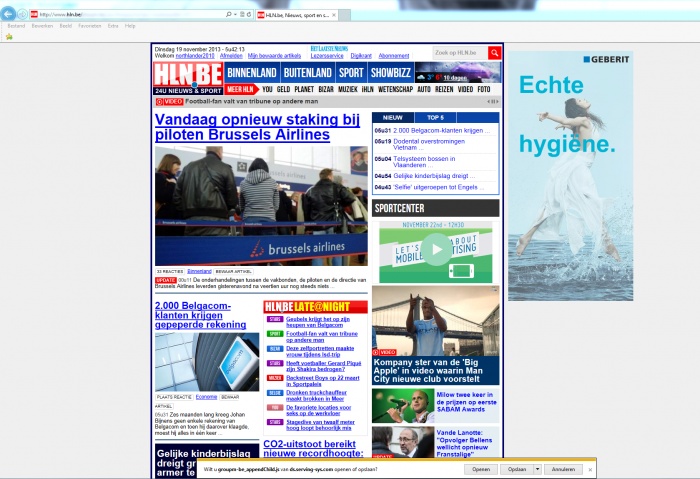Open the PLANET subsection
Image resolution: width=700 pixels, height=479 pixels.
[304, 89]
